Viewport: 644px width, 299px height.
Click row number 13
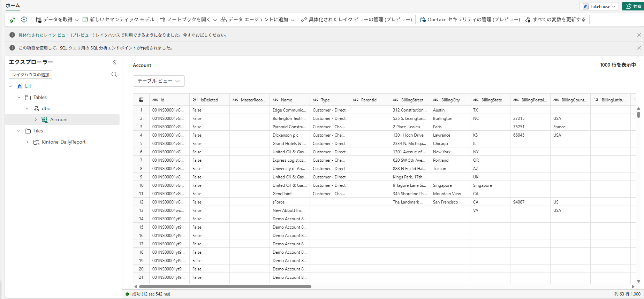click(x=141, y=210)
